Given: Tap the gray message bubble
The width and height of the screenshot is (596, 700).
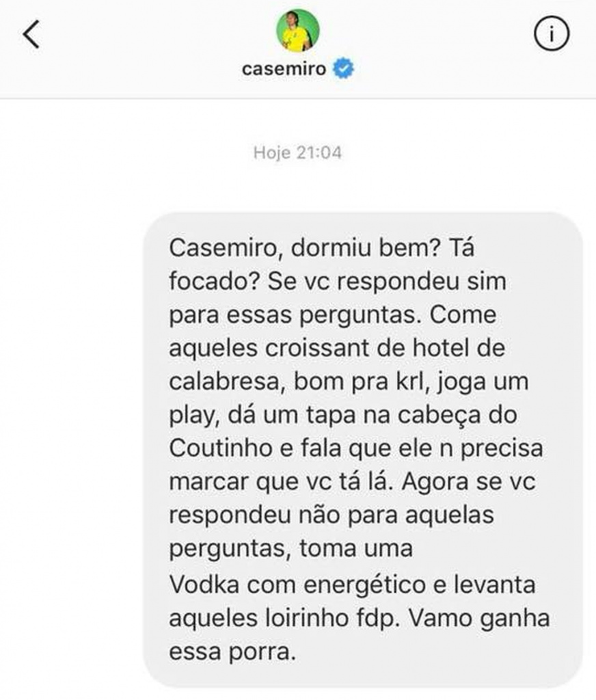Looking at the screenshot, I should tap(362, 450).
